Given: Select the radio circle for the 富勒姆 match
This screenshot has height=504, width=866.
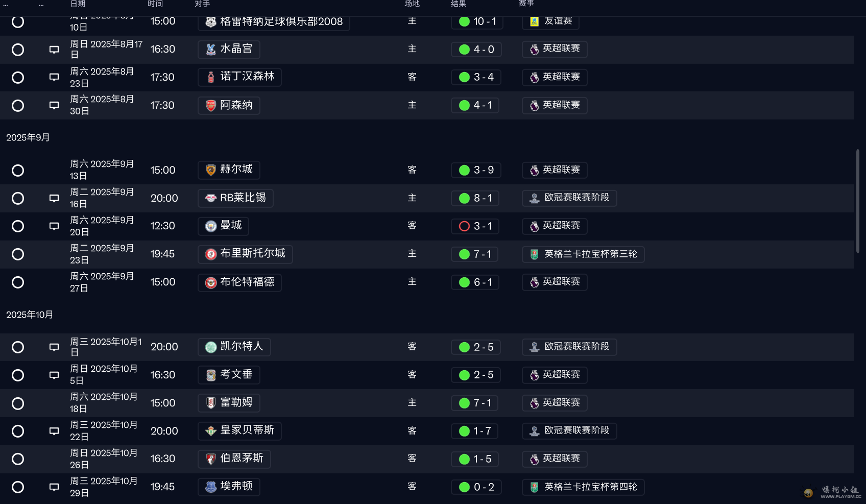Looking at the screenshot, I should tap(18, 404).
